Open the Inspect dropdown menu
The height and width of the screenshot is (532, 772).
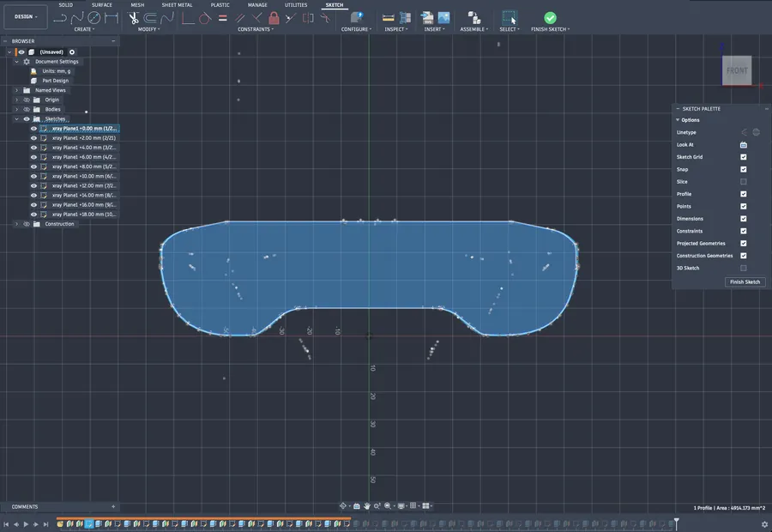tap(395, 29)
